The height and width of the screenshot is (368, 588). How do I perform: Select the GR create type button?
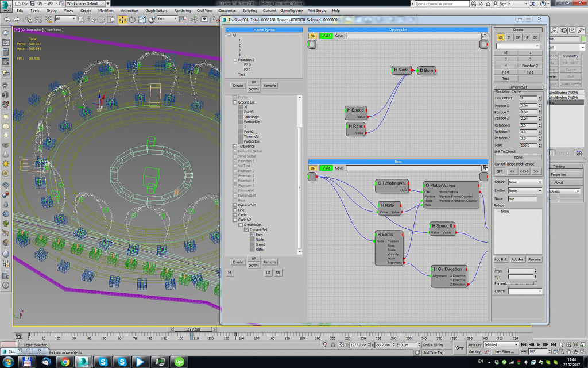pyautogui.click(x=500, y=37)
